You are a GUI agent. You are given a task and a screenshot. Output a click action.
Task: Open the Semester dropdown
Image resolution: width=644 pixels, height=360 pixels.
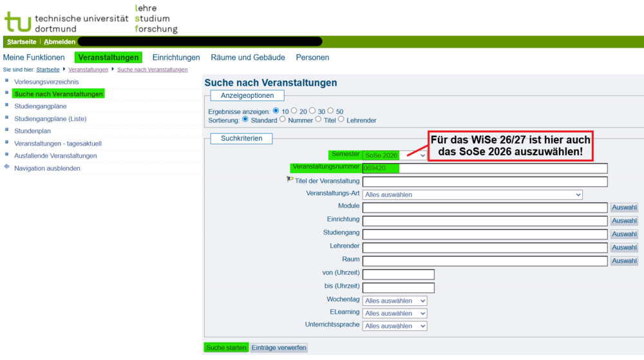(x=395, y=155)
